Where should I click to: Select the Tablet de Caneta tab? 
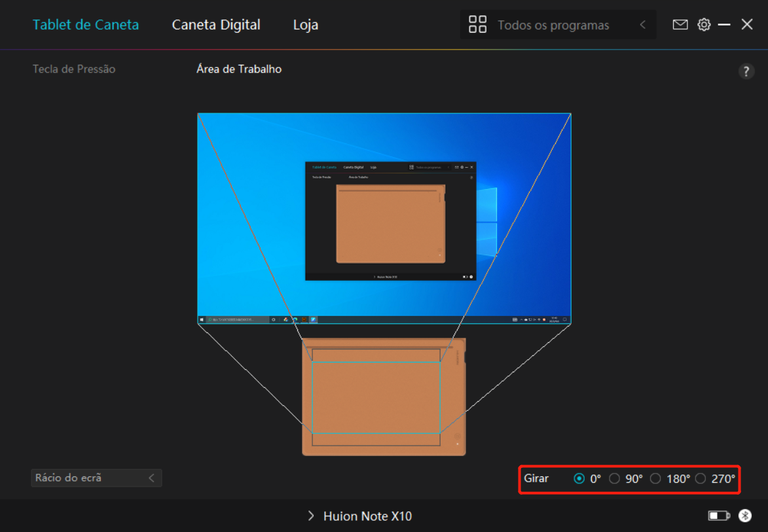coord(86,25)
